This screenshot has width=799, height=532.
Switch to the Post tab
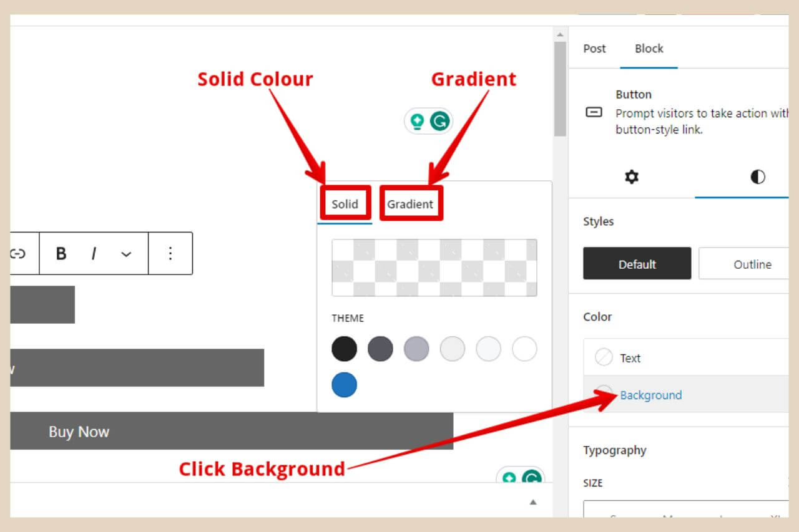(594, 48)
